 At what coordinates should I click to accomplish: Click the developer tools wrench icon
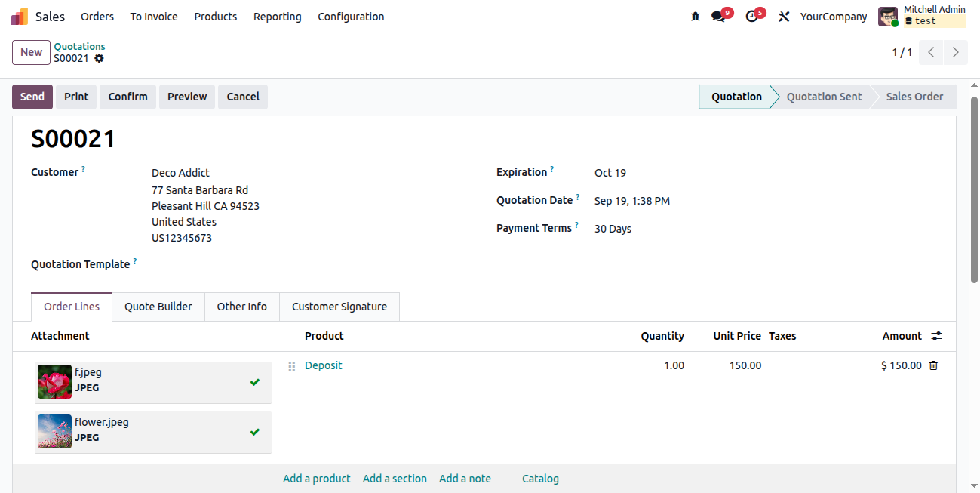784,17
